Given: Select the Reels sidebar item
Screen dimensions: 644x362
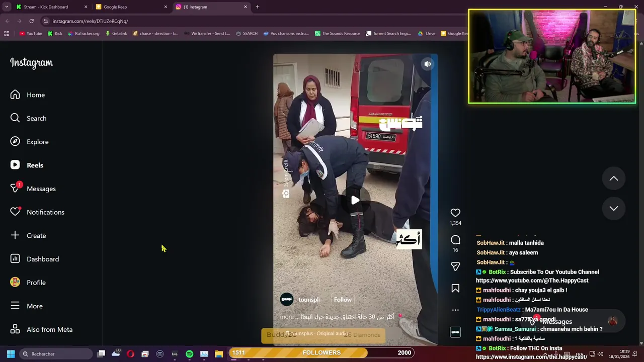Looking at the screenshot, I should click(27, 165).
